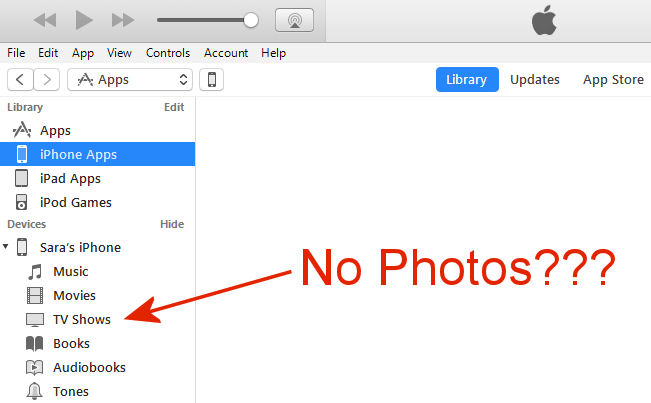Viewport: 651px width, 403px height.
Task: Click the tablet icon beside iPad Apps
Action: pyautogui.click(x=22, y=178)
